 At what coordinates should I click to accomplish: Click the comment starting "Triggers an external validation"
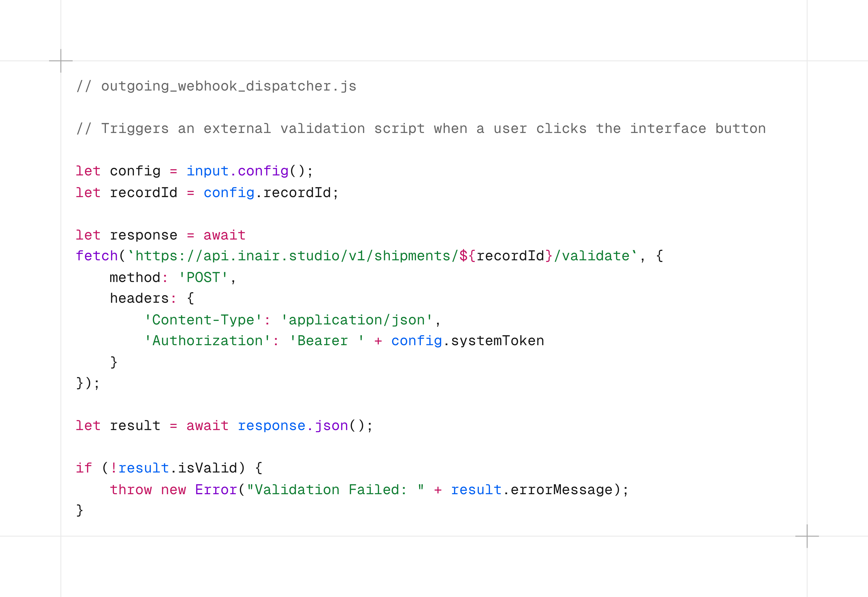pyautogui.click(x=421, y=129)
